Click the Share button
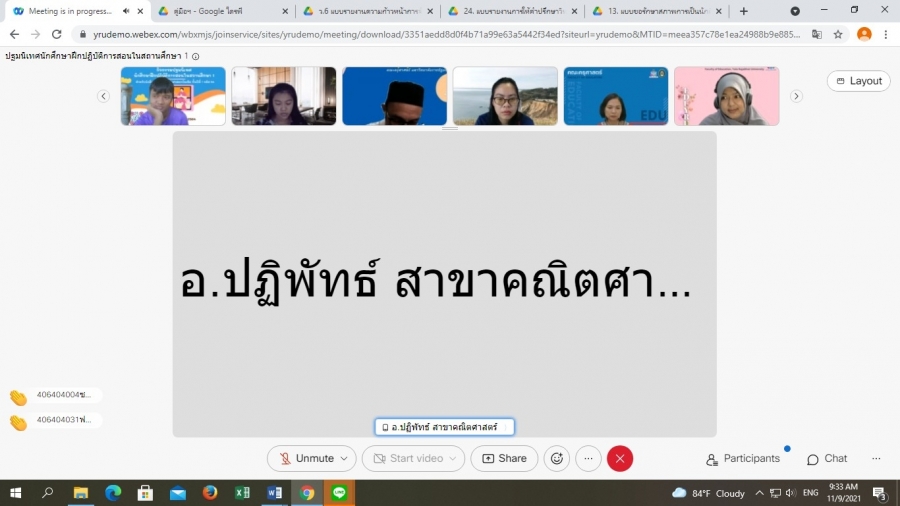This screenshot has height=506, width=900. [x=504, y=459]
